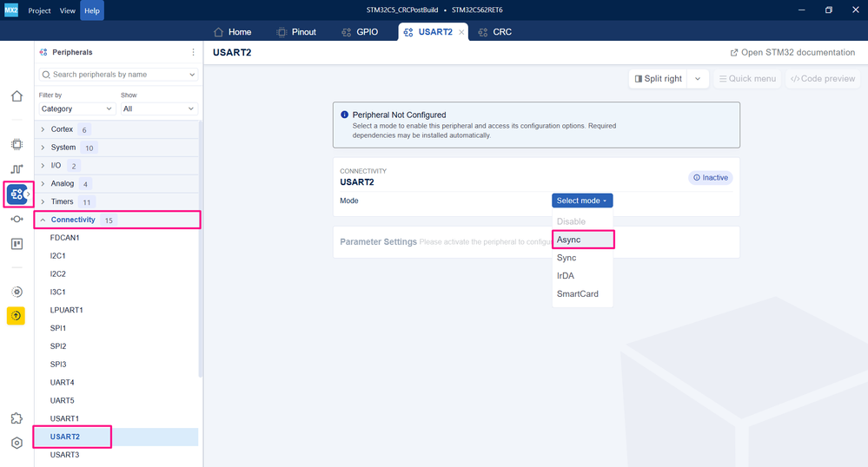Open the Filter by Category dropdown
This screenshot has width=868, height=467.
click(x=77, y=109)
